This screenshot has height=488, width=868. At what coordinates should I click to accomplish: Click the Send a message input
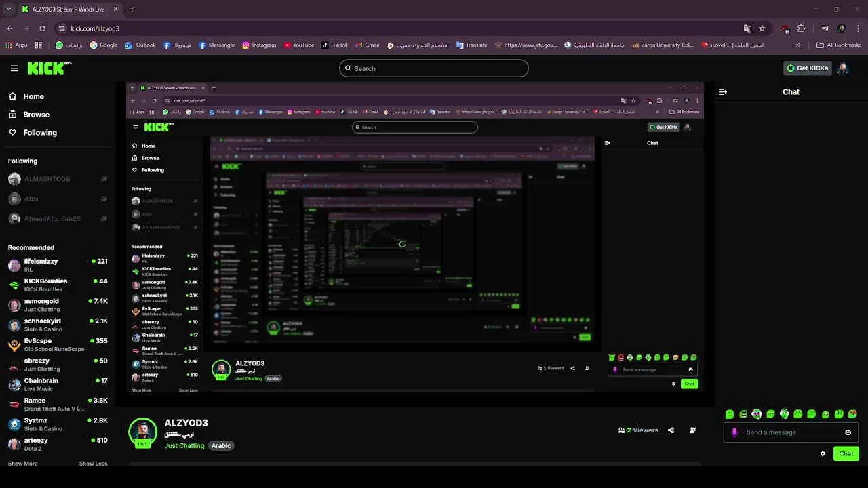pyautogui.click(x=791, y=432)
